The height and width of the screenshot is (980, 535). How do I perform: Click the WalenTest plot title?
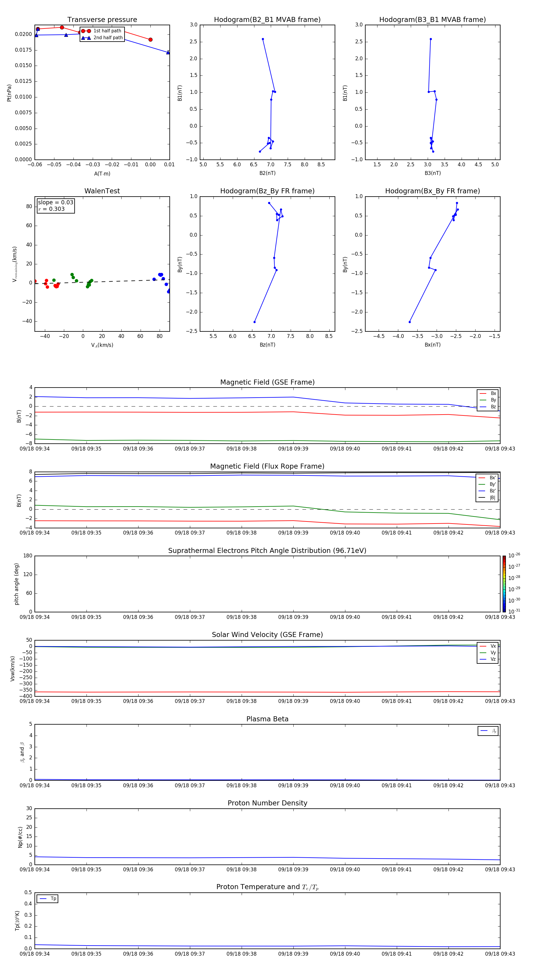tap(102, 191)
